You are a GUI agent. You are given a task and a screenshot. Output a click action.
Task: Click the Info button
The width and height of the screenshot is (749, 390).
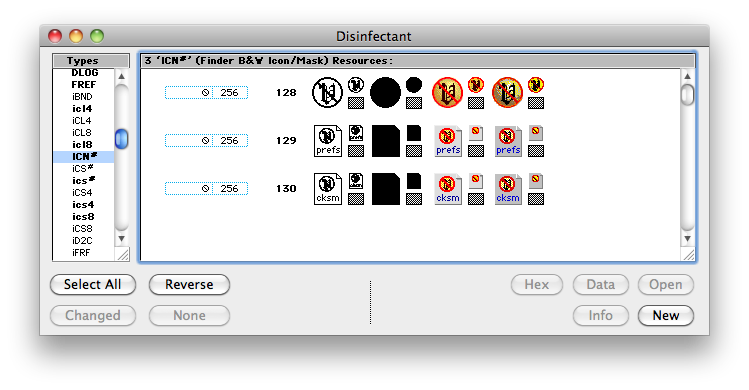coord(600,315)
